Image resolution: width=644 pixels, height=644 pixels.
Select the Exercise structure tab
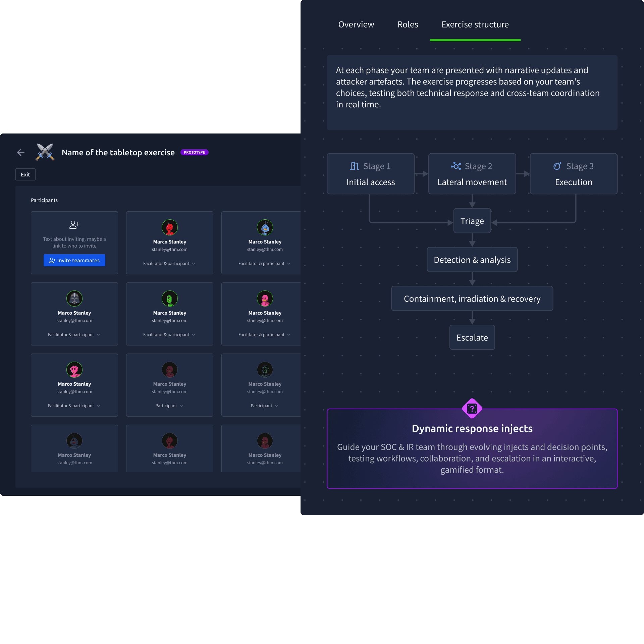(x=475, y=24)
